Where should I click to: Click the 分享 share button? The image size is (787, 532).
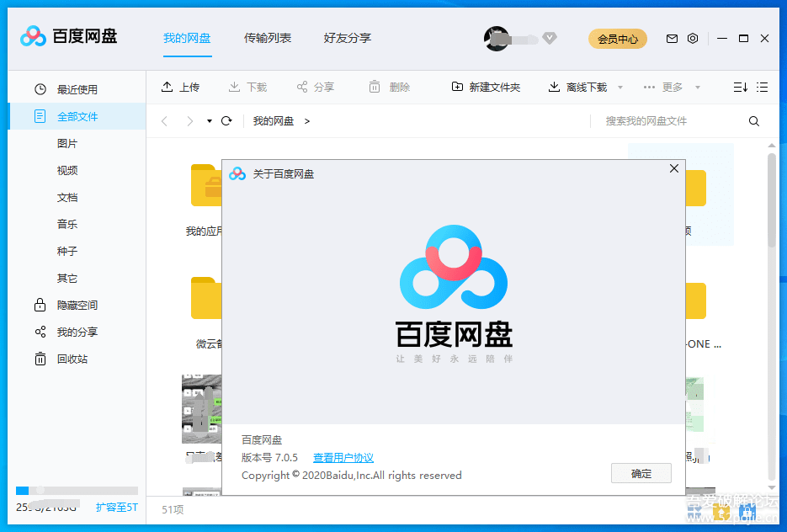pos(315,88)
